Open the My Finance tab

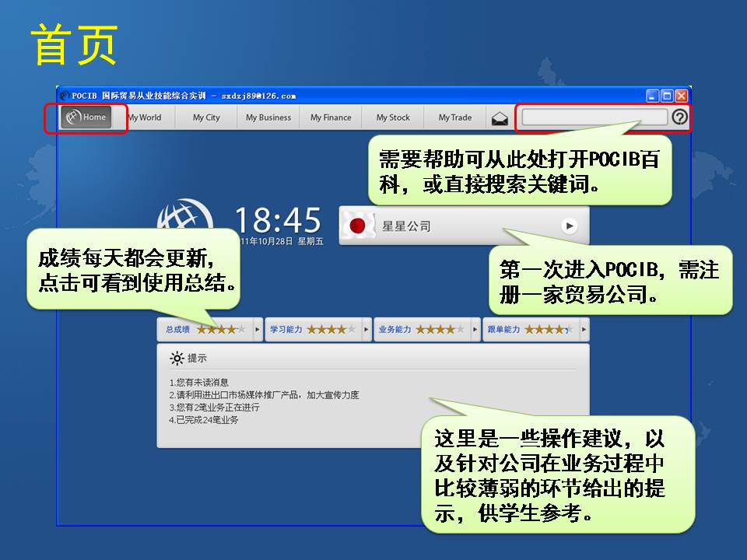pyautogui.click(x=331, y=117)
